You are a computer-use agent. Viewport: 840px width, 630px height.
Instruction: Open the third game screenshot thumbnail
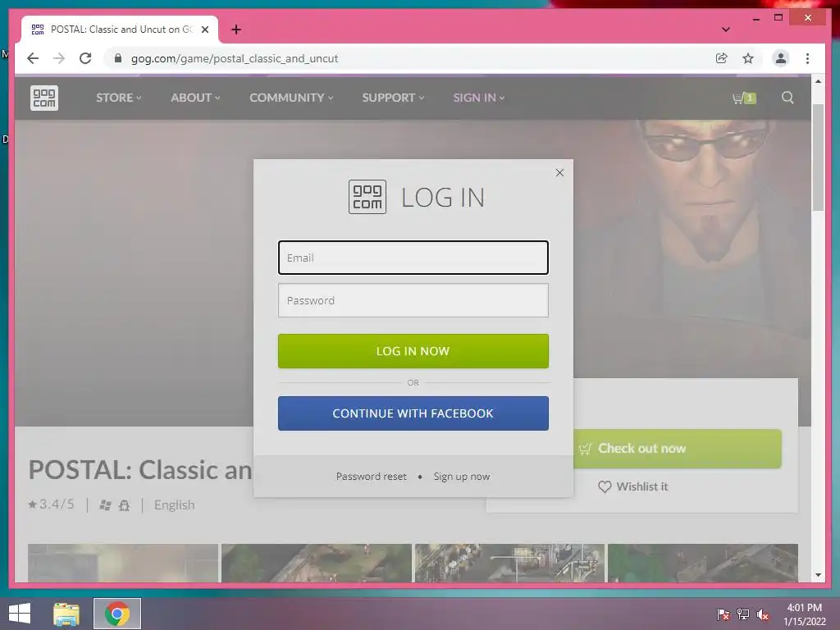[x=509, y=563]
